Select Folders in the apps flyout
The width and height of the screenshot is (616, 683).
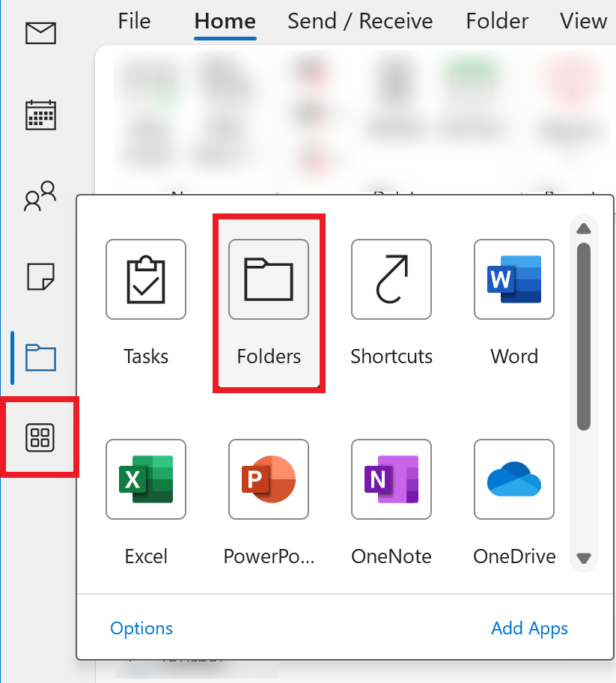point(269,279)
